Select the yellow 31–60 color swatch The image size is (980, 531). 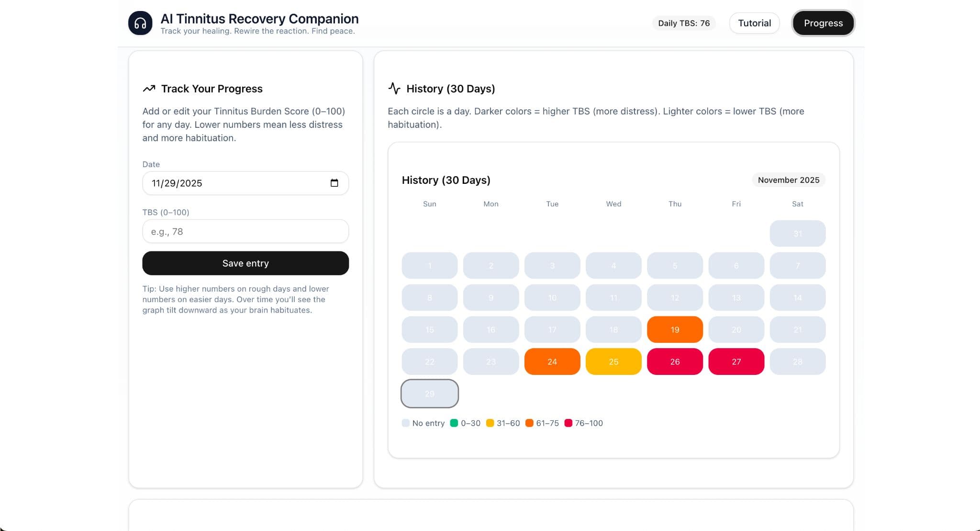490,423
